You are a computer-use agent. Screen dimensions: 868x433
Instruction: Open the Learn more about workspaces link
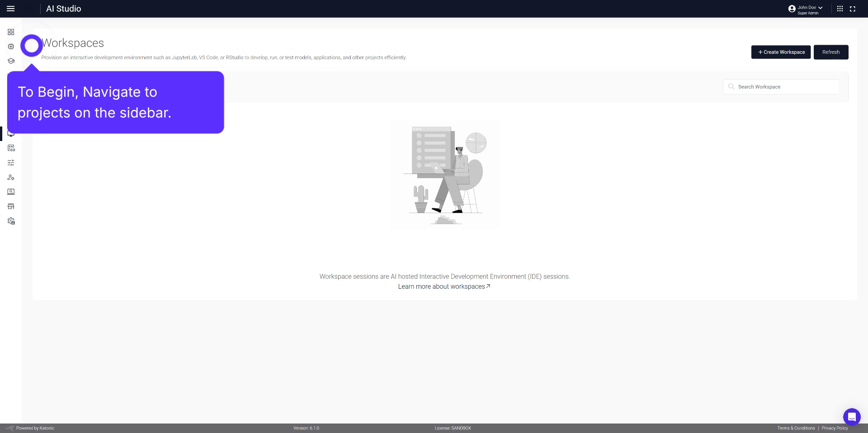click(444, 286)
